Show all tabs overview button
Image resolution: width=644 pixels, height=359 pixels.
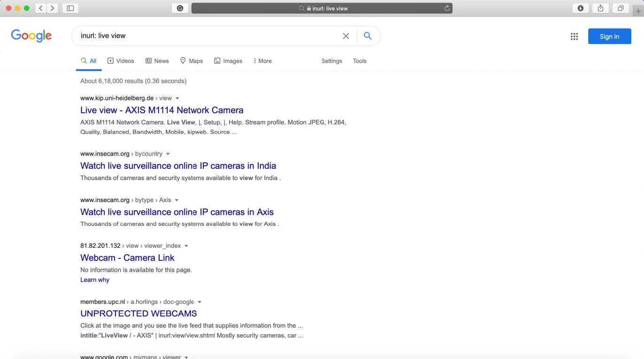click(x=621, y=8)
